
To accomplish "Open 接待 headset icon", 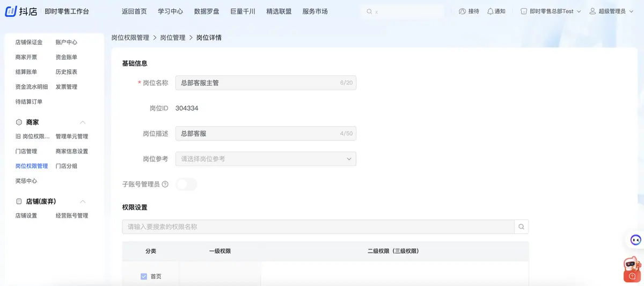I will pos(462,11).
